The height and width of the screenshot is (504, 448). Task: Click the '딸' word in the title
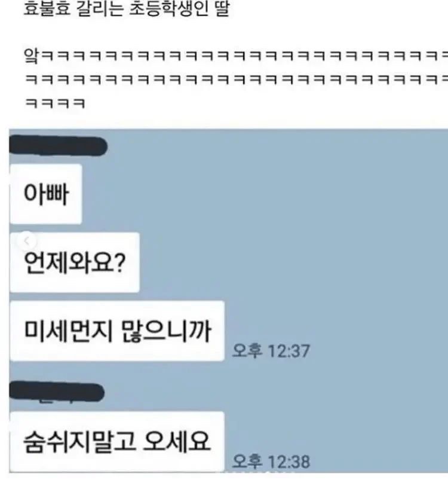tap(222, 8)
